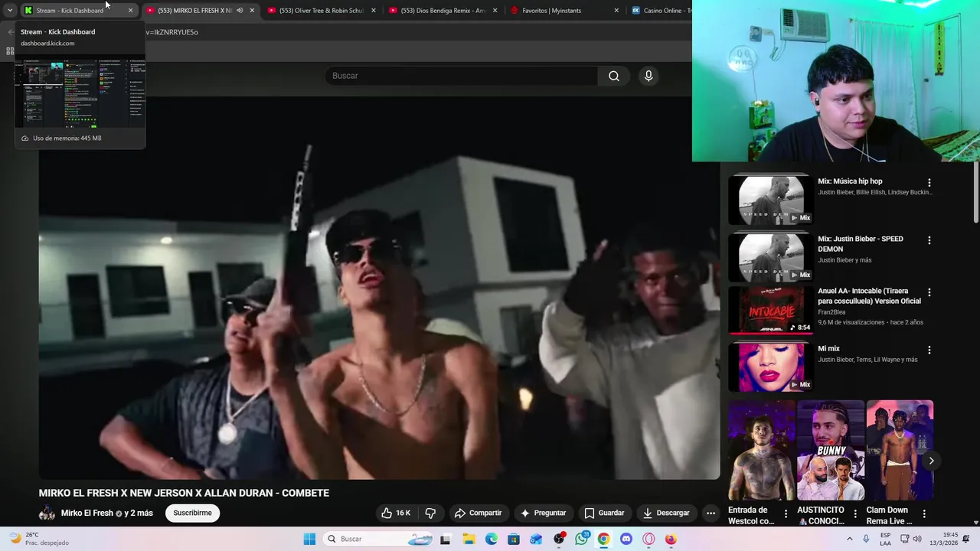Image resolution: width=980 pixels, height=551 pixels.
Task: Open Mirko El Fresh channel link
Action: tap(87, 514)
